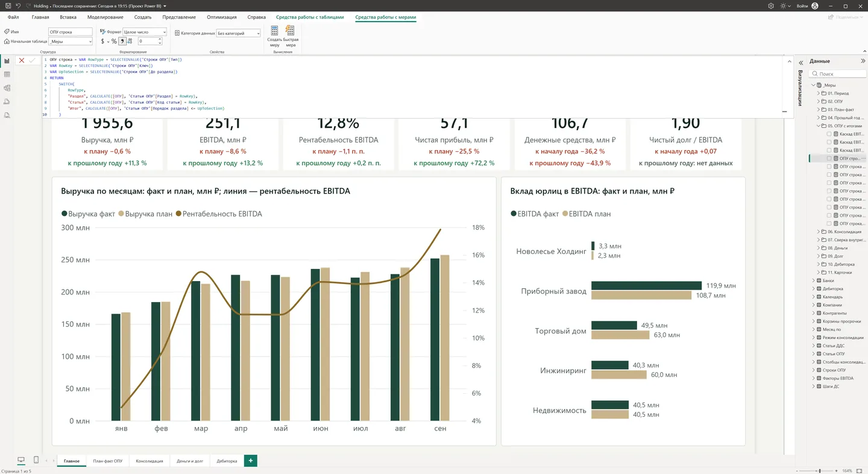Click more options beside the selected ОПУ строка measure

864,158
